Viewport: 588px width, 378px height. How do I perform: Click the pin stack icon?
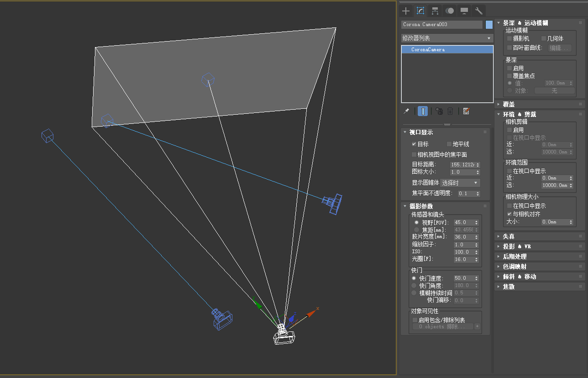pyautogui.click(x=406, y=111)
